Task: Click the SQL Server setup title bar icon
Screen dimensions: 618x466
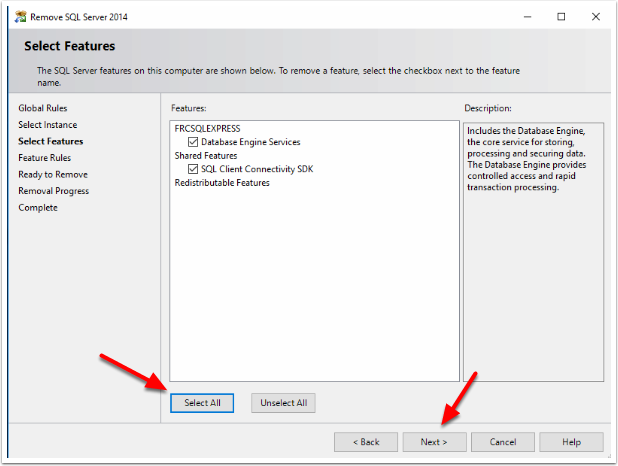Action: 20,17
